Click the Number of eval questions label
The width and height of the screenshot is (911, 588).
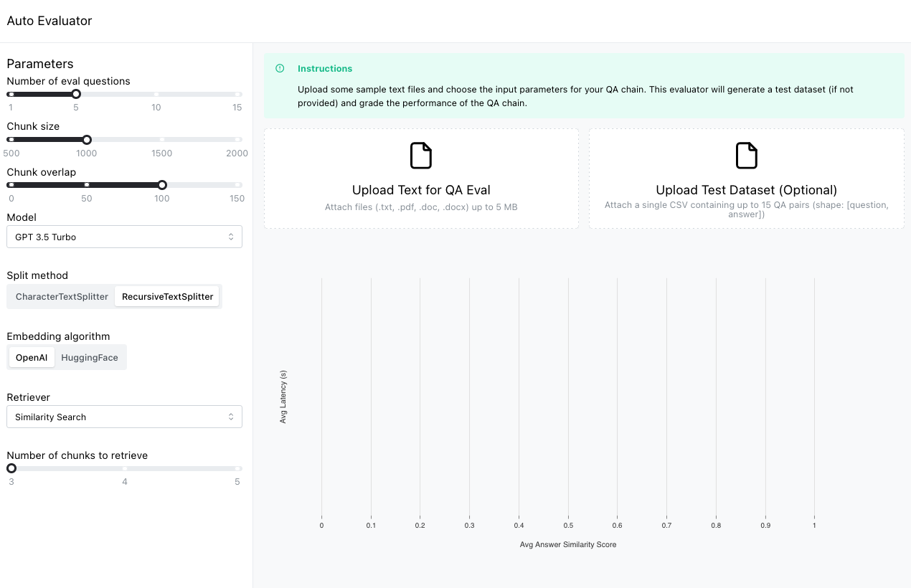[x=69, y=81]
